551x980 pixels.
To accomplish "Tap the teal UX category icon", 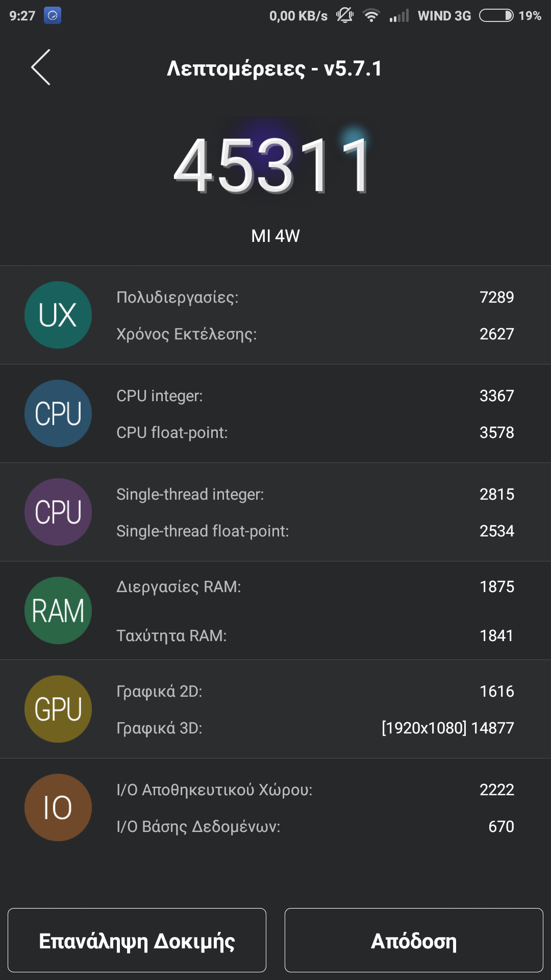I will click(x=58, y=315).
